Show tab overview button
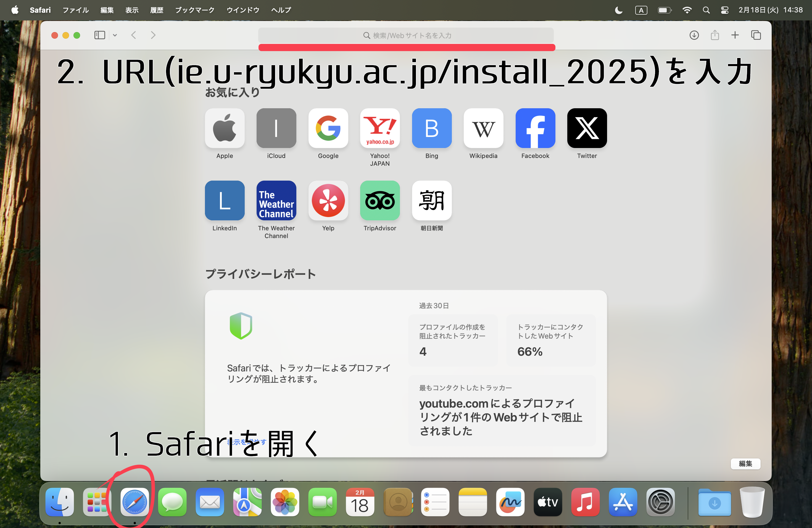This screenshot has height=528, width=812. [756, 35]
